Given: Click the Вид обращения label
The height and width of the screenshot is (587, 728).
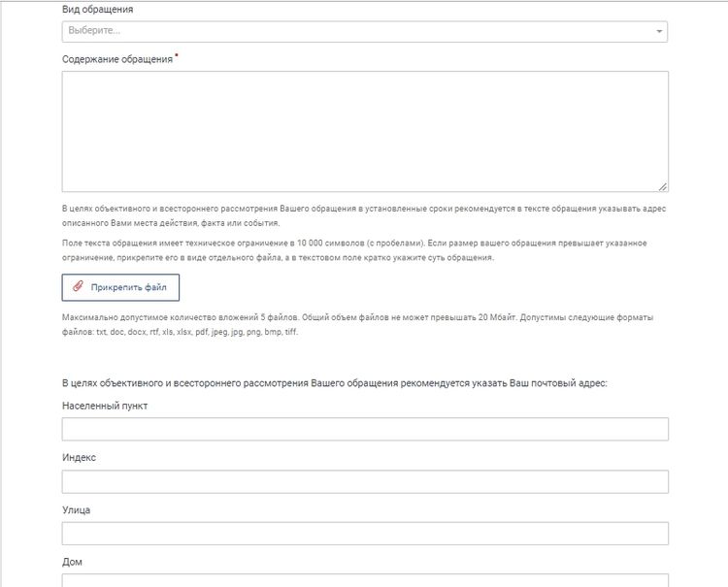Looking at the screenshot, I should (x=98, y=10).
